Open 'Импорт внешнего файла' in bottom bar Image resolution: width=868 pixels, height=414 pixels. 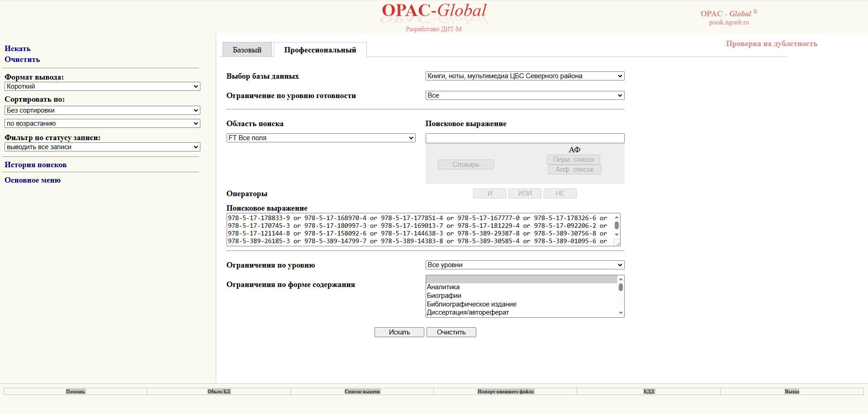(505, 391)
